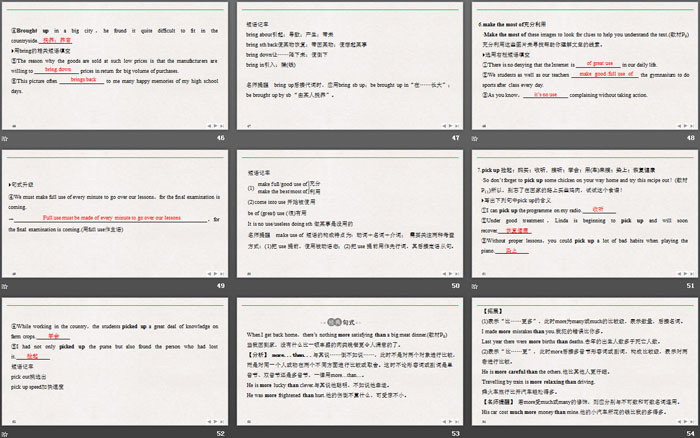
Task: Click slide number label 54
Action: point(690,432)
